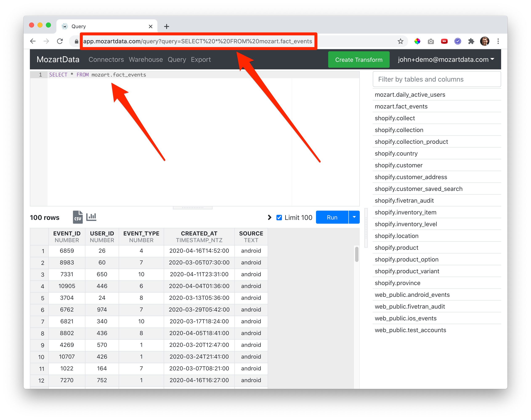
Task: Select shopify.product table
Action: tap(437, 248)
